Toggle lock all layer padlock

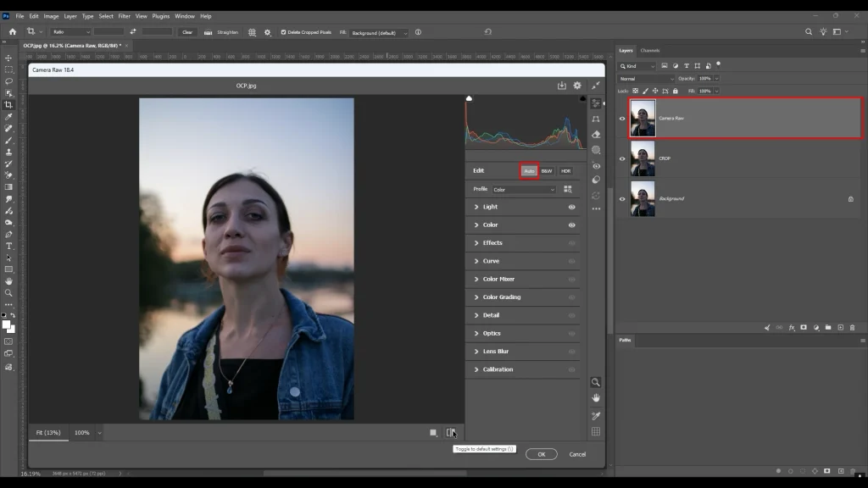(676, 91)
